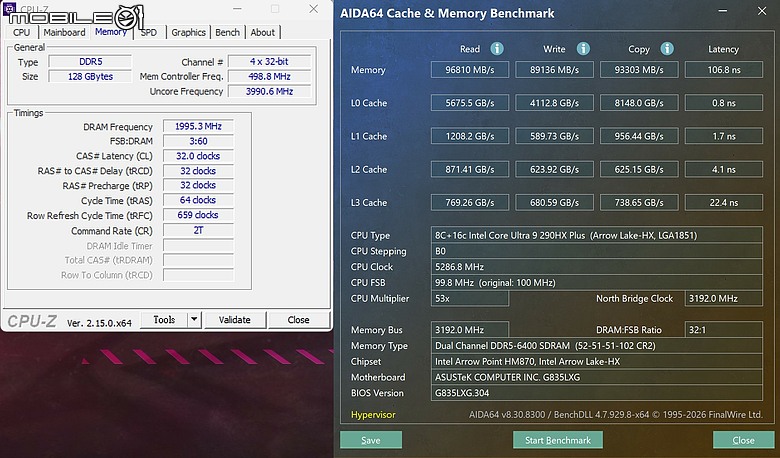Viewport: 780px width, 458px height.
Task: Switch to the Mainboard tab
Action: [64, 32]
